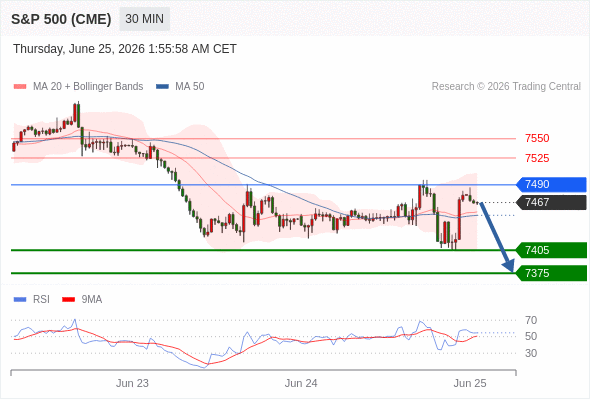The image size is (590, 400).
Task: Click the RSI 70 level label
Action: point(531,321)
